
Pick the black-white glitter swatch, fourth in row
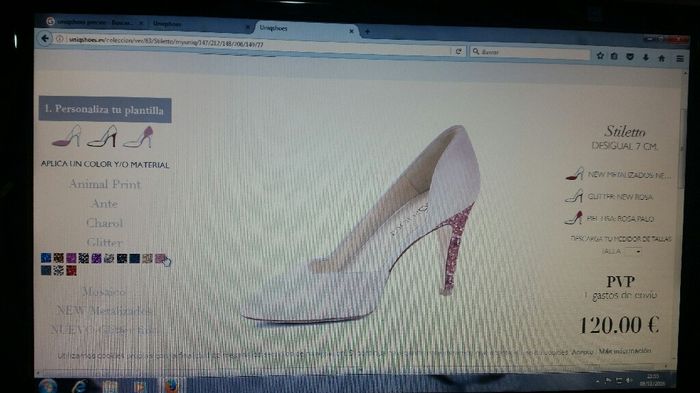tap(83, 258)
